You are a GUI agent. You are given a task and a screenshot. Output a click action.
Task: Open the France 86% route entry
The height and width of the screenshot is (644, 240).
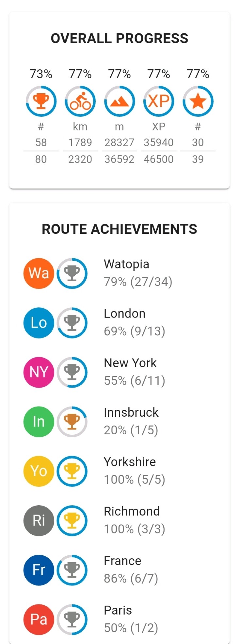(x=120, y=570)
